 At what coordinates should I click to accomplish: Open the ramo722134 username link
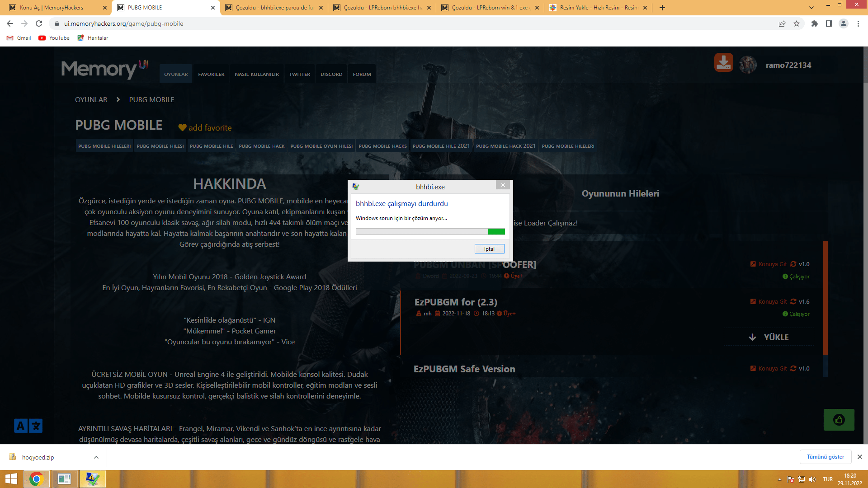(788, 65)
